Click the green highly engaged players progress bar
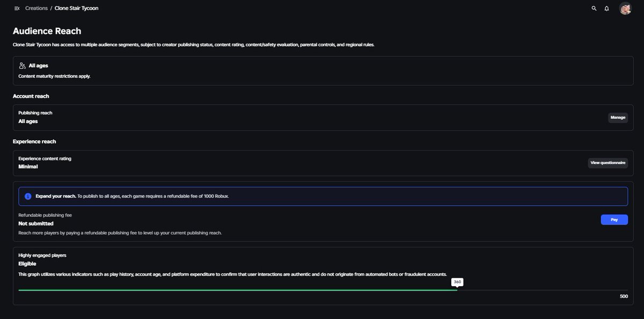The height and width of the screenshot is (319, 644). 238,291
